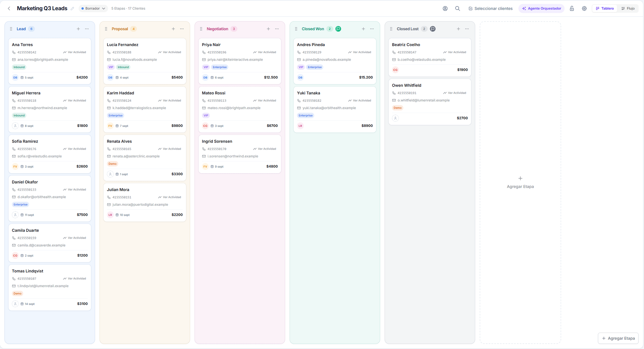This screenshot has height=349, width=644.
Task: View activity for Andres Pineda
Action: (x=360, y=52)
